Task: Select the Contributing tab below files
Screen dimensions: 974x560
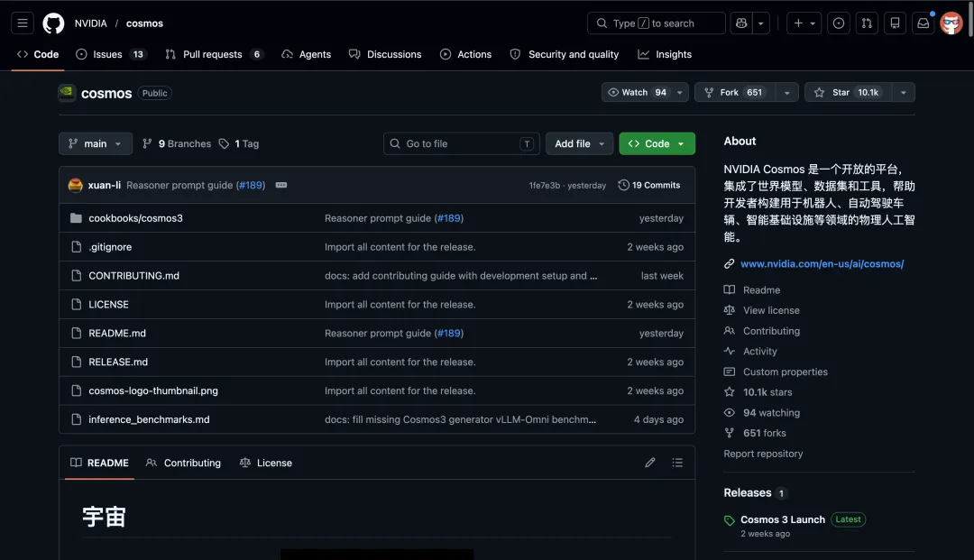Action: (183, 464)
